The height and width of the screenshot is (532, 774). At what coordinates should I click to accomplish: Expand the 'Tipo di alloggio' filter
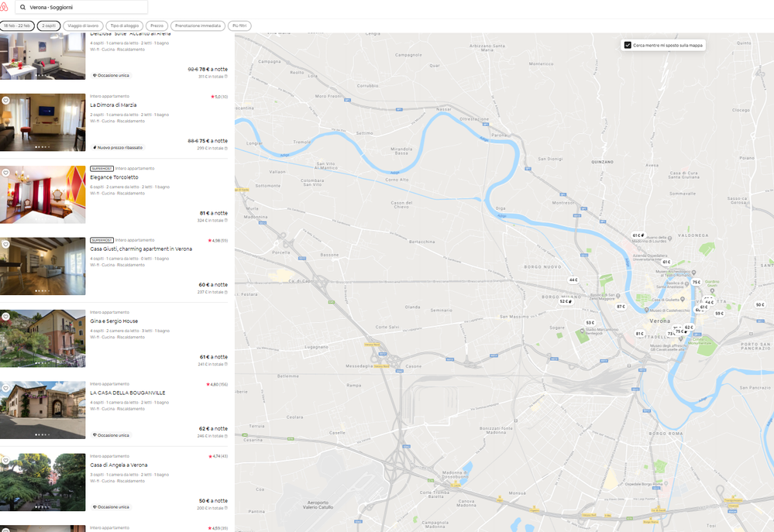click(x=125, y=26)
